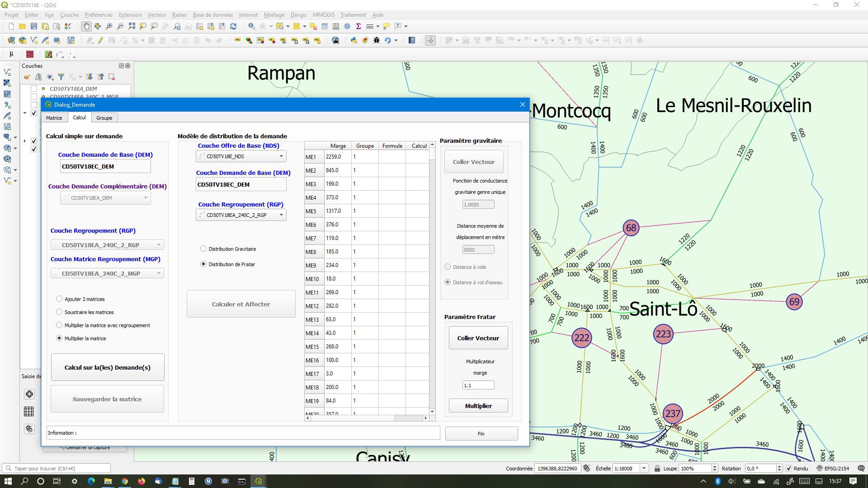
Task: Select Distribution Gravitaire radio button
Action: [x=203, y=249]
